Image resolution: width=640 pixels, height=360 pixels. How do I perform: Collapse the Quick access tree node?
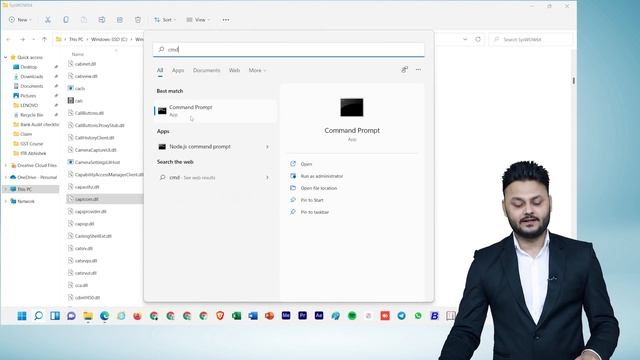[6, 57]
